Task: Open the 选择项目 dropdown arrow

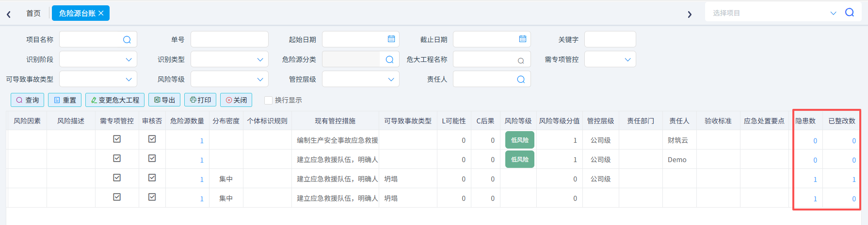Action: [833, 13]
